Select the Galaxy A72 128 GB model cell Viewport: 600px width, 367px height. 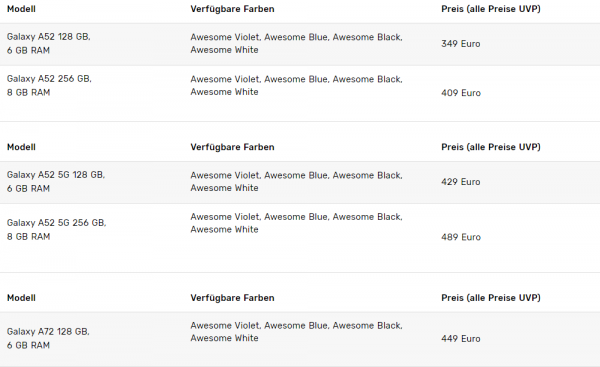tap(48, 338)
